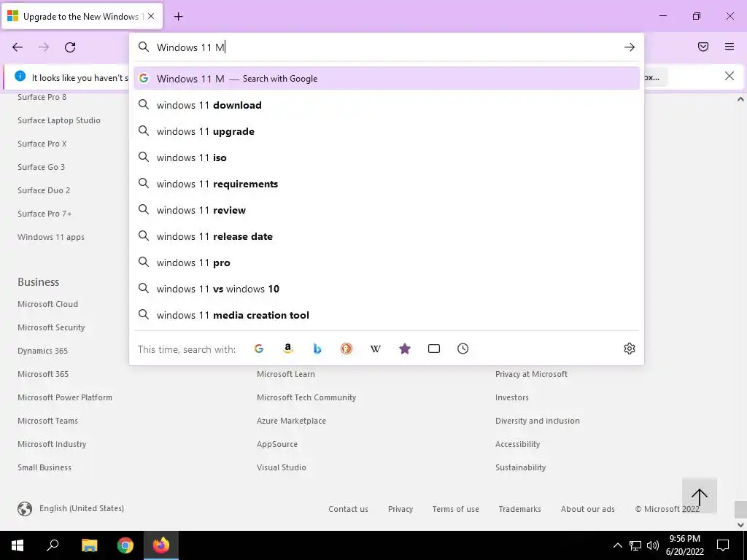Choose suggestion 'windows 11 requirements'
The width and height of the screenshot is (747, 560).
387,184
